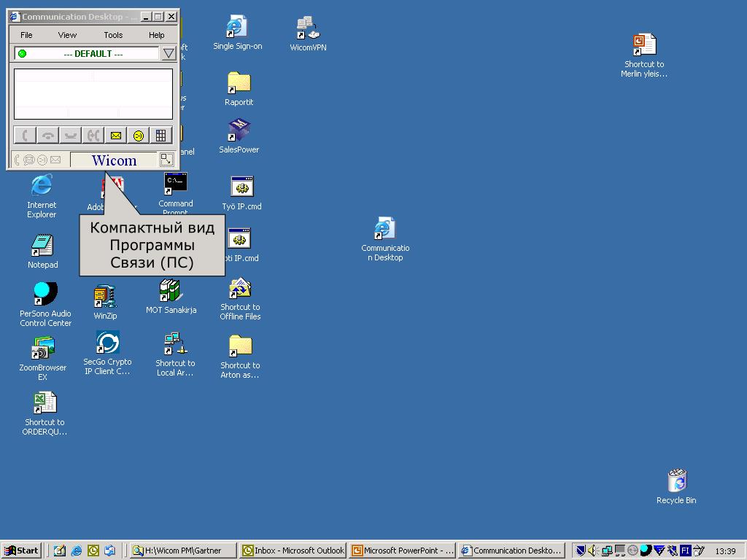Click the expand view button beside Wicom logo
This screenshot has width=747, height=560.
167,160
